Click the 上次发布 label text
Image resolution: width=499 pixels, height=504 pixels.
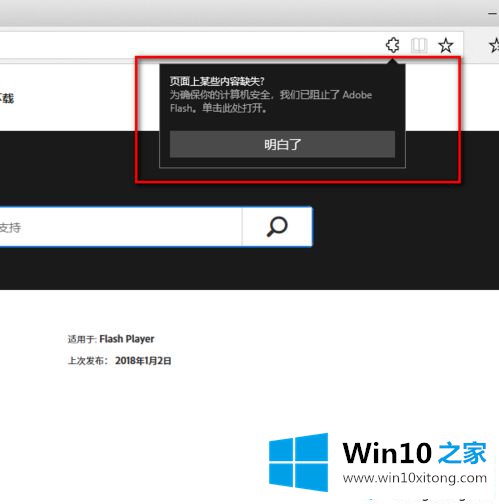tap(88, 361)
